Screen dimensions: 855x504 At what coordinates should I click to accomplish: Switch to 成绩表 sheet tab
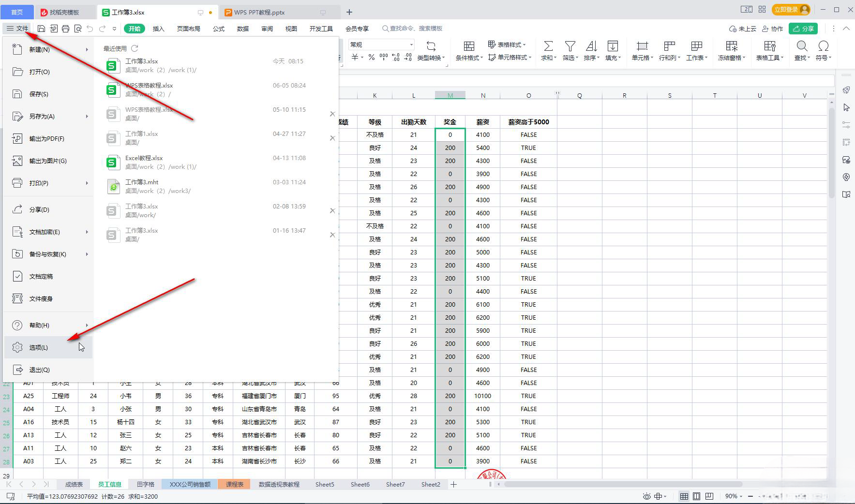[x=74, y=484]
